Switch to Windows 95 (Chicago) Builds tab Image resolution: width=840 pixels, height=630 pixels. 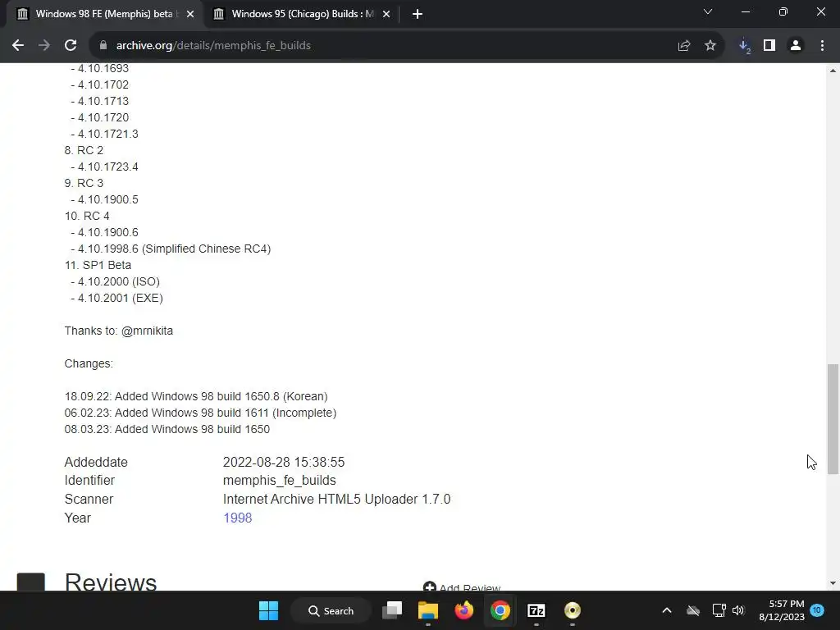303,14
